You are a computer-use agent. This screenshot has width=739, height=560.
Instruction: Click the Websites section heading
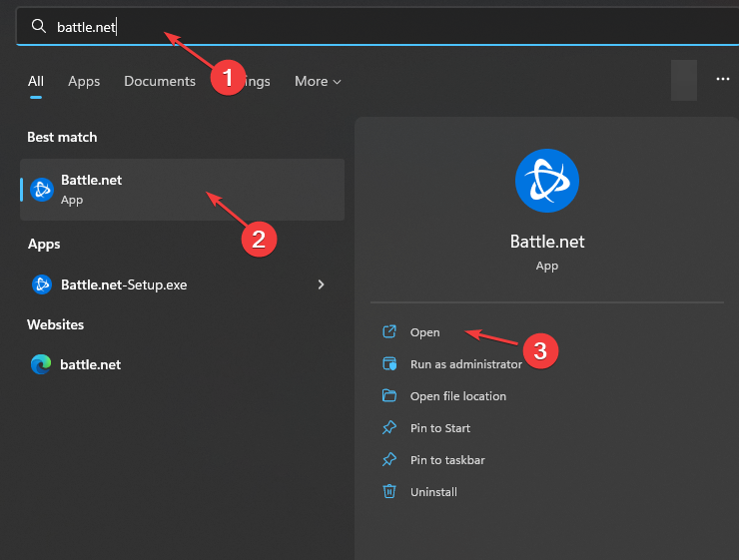click(x=56, y=324)
